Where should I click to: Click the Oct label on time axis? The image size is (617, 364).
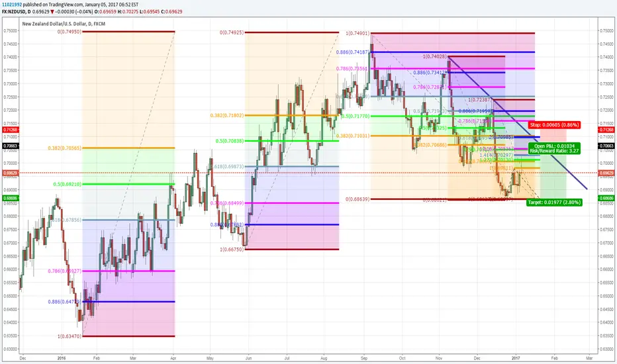coord(402,359)
